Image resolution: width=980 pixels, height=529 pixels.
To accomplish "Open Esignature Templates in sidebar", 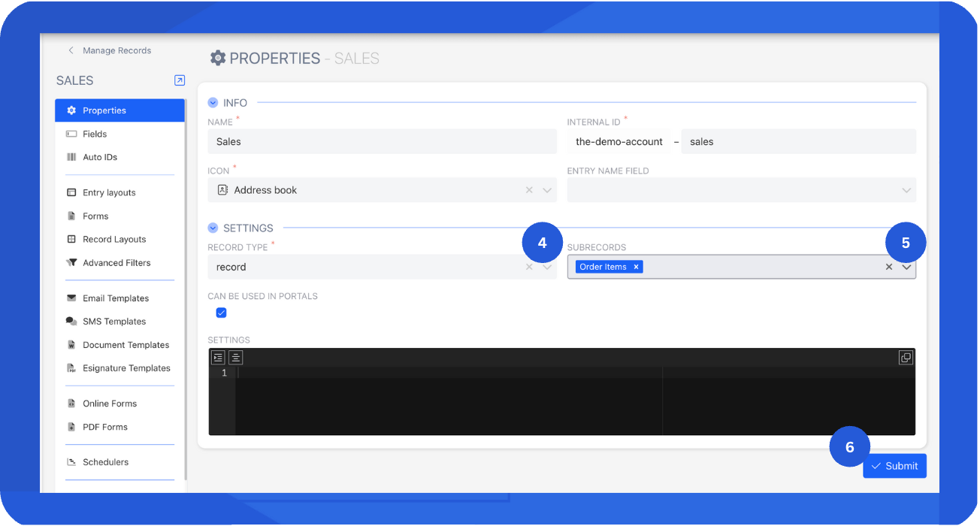I will tap(119, 368).
